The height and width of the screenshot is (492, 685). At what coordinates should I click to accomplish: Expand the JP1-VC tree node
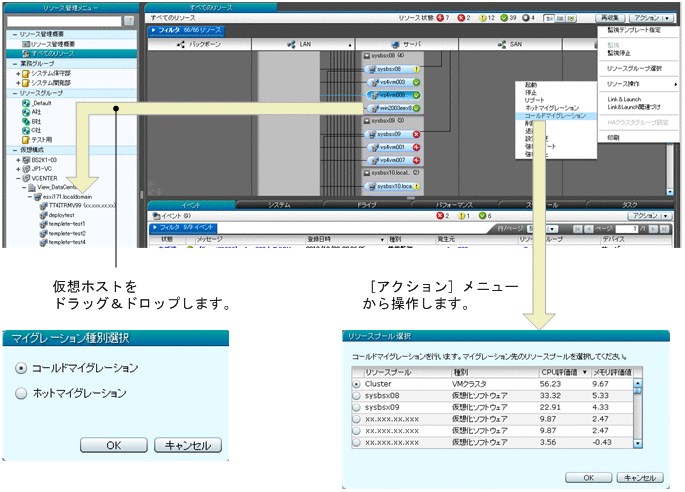tap(18, 169)
